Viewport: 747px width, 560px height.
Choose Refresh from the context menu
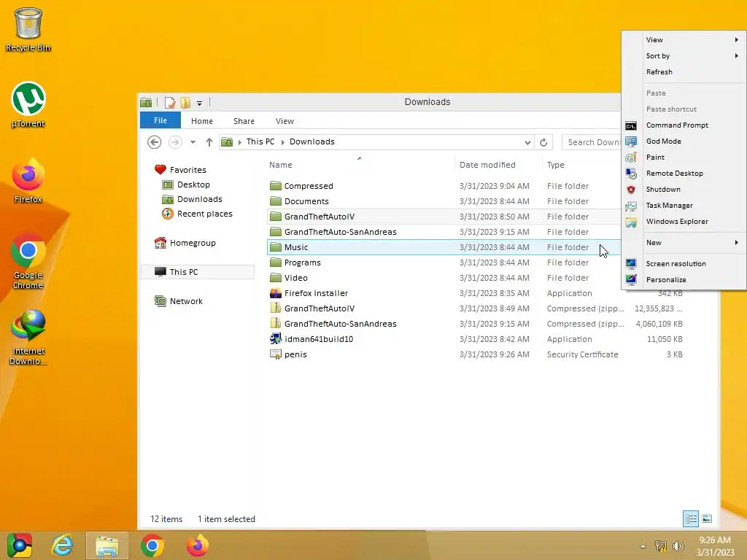(684, 72)
